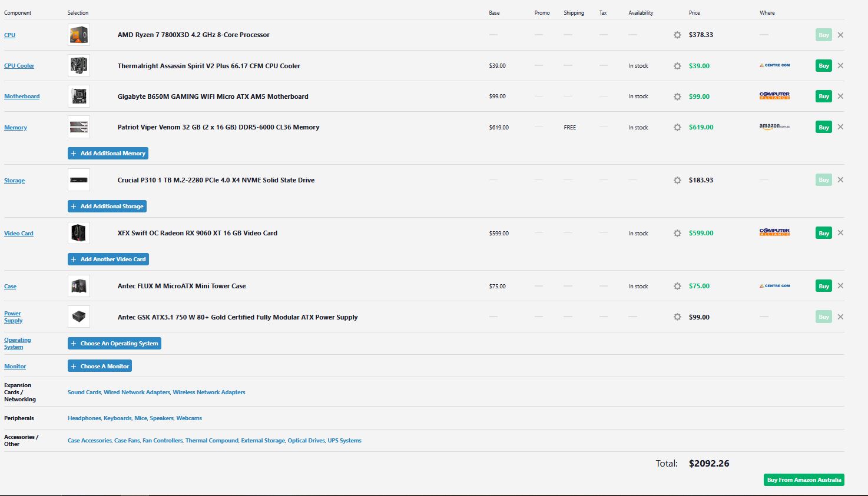
Task: Browse Keyboards under Peripherals
Action: [118, 418]
